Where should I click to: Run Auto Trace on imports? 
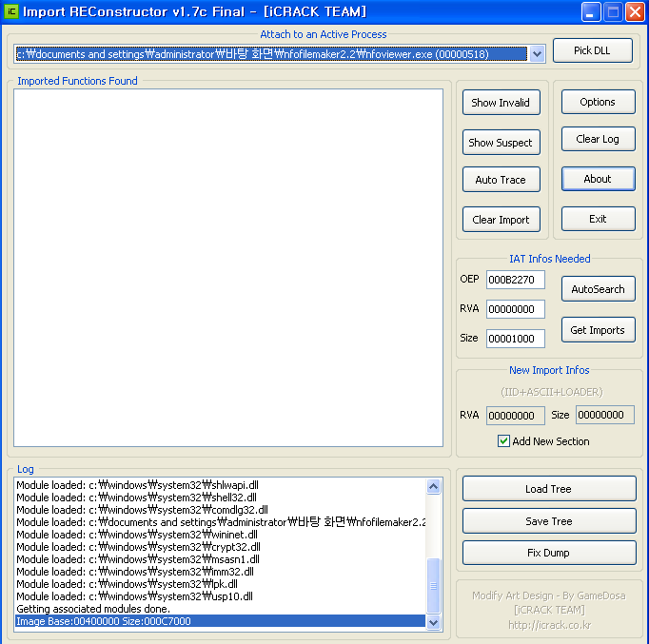point(501,180)
